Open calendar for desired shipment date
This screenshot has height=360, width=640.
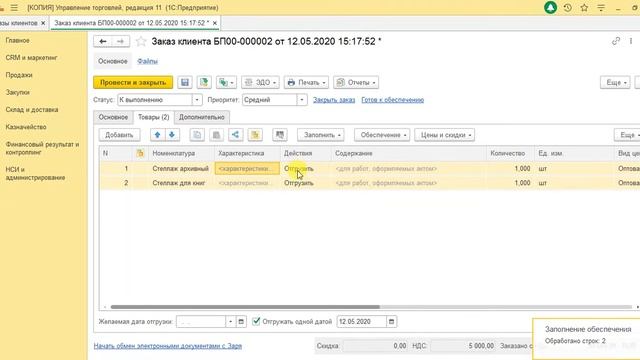point(241,322)
